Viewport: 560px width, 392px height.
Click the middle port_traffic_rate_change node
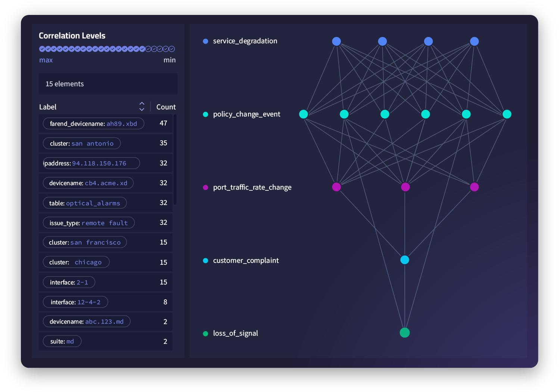tap(405, 187)
